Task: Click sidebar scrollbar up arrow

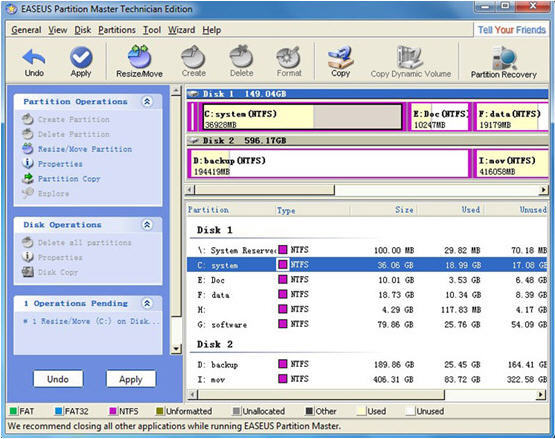Action: (176, 91)
